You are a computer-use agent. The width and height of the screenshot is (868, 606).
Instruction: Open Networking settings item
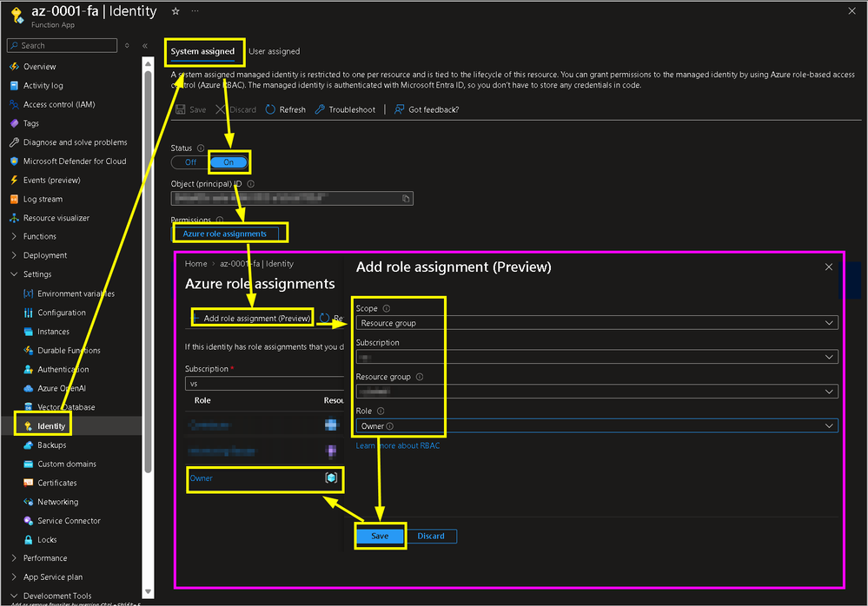coord(57,502)
